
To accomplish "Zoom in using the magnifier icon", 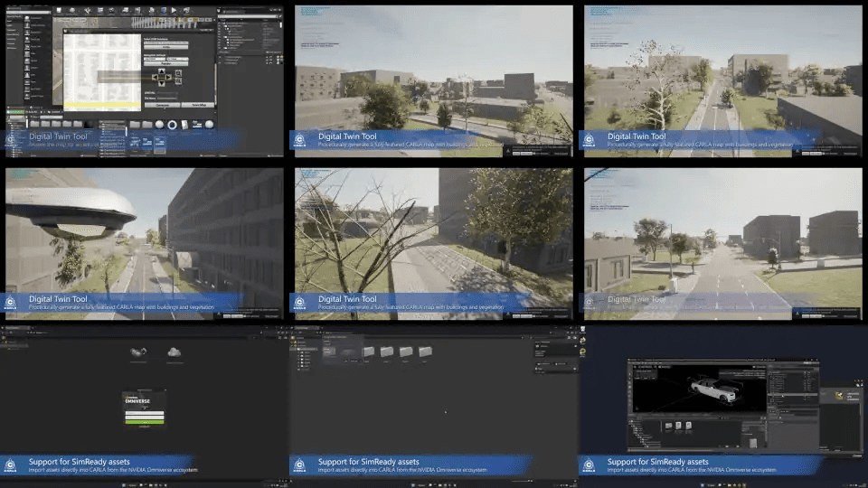I will [178, 73].
